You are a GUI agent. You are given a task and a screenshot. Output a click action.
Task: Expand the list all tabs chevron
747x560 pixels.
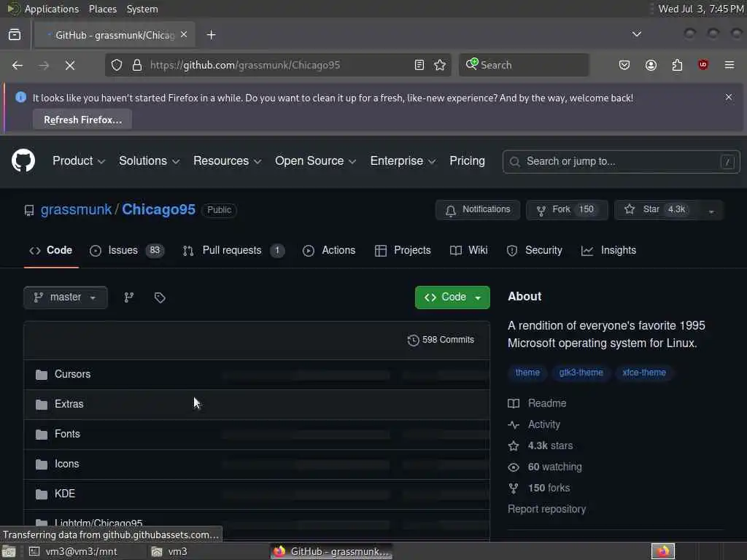[636, 34]
